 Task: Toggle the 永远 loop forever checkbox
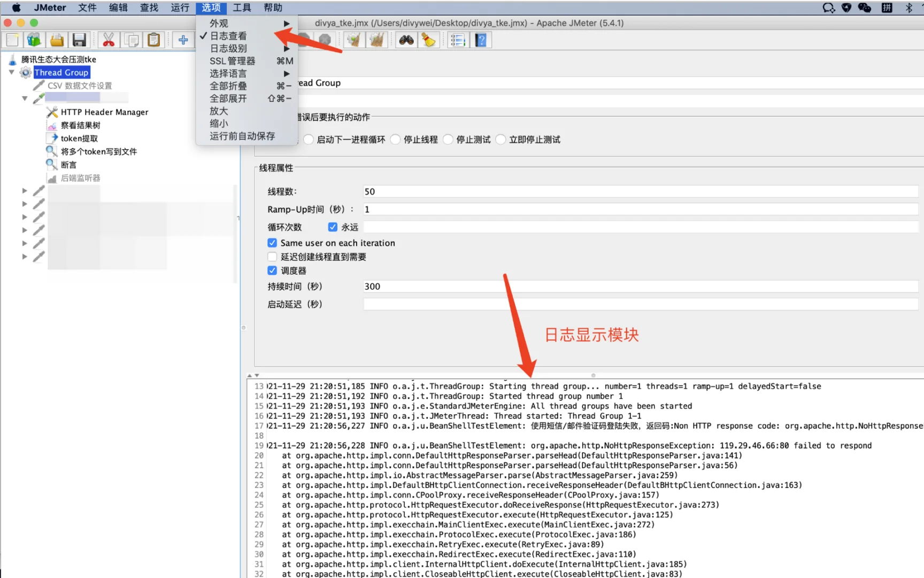pyautogui.click(x=333, y=227)
